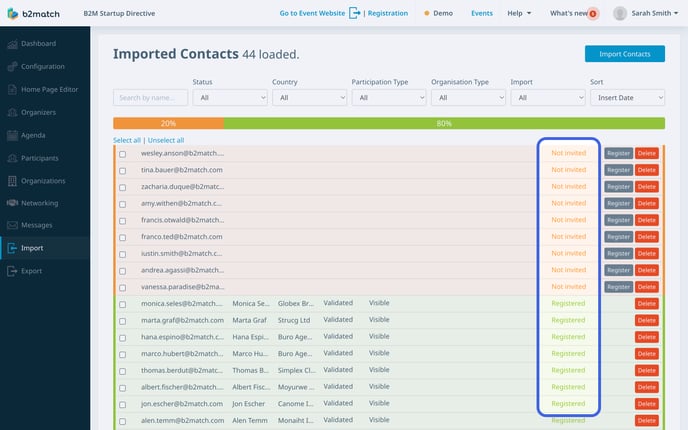
Task: Click the What's new text
Action: 569,13
